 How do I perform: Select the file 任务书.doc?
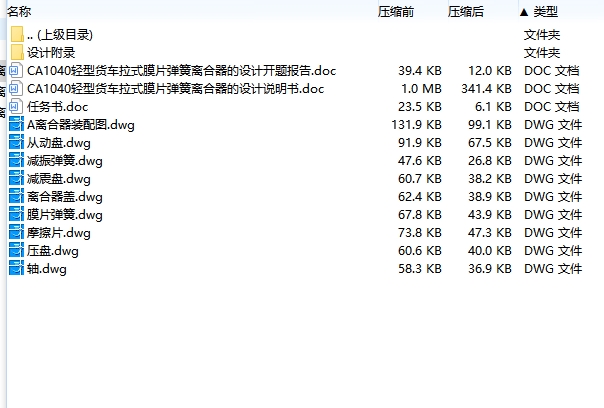57,107
